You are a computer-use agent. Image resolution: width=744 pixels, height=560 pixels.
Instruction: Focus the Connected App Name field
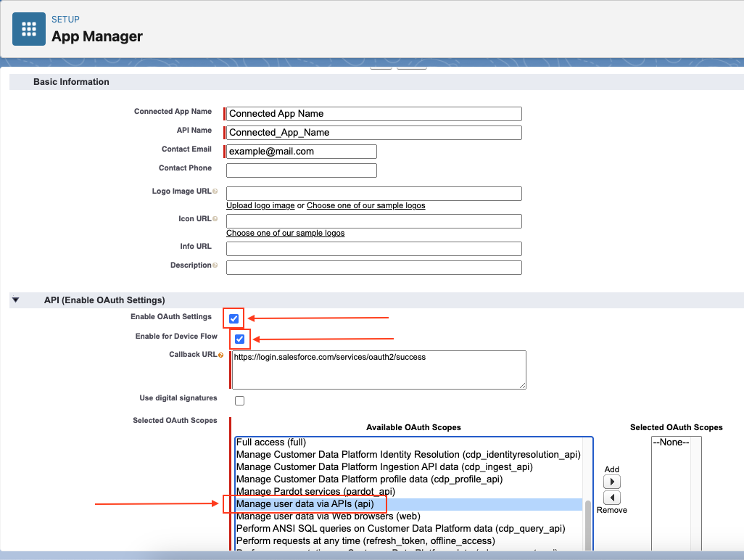click(374, 114)
